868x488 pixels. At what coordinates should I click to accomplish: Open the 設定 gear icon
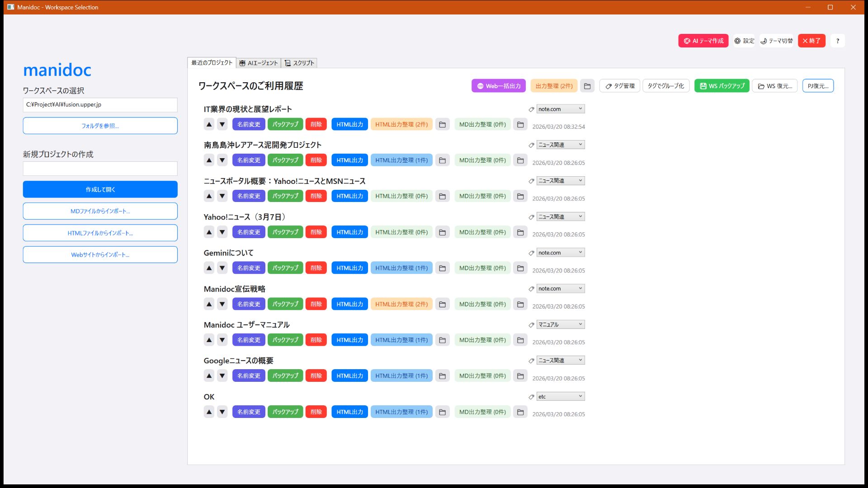point(744,41)
